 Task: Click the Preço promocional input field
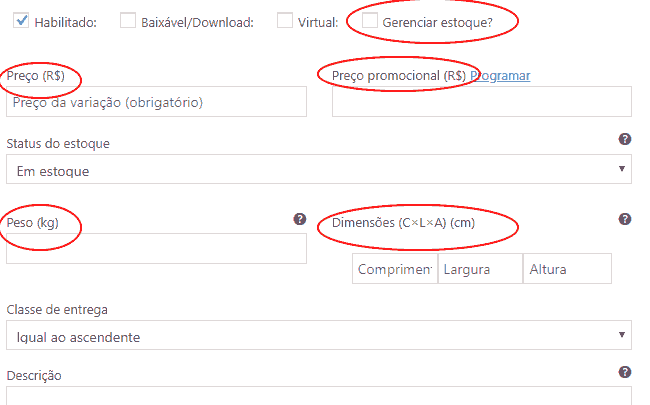pos(482,102)
